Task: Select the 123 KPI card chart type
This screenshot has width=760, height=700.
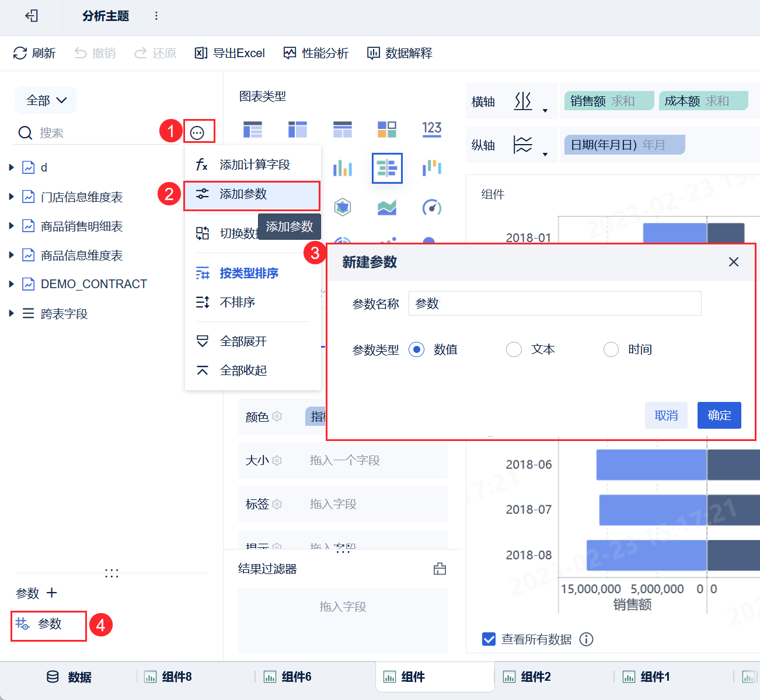Action: point(432,129)
